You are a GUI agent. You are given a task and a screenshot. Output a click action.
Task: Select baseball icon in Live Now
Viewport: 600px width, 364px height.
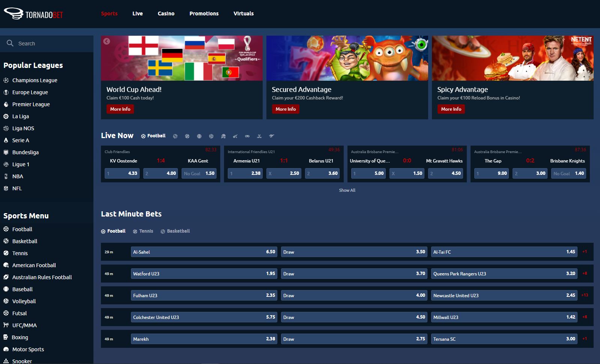(x=199, y=136)
